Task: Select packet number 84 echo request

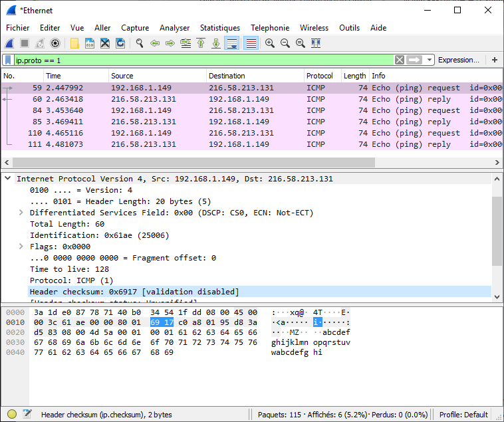Action: (252, 110)
